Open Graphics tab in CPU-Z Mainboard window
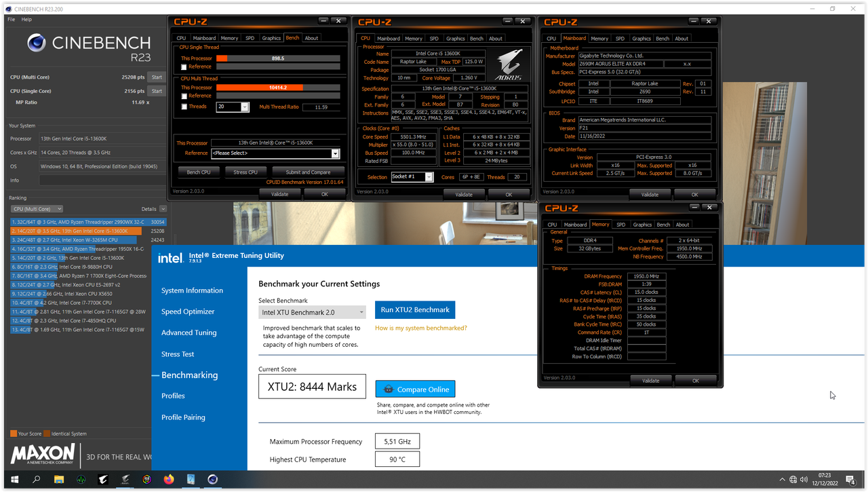Screen dimensions: 868x492 [642, 39]
